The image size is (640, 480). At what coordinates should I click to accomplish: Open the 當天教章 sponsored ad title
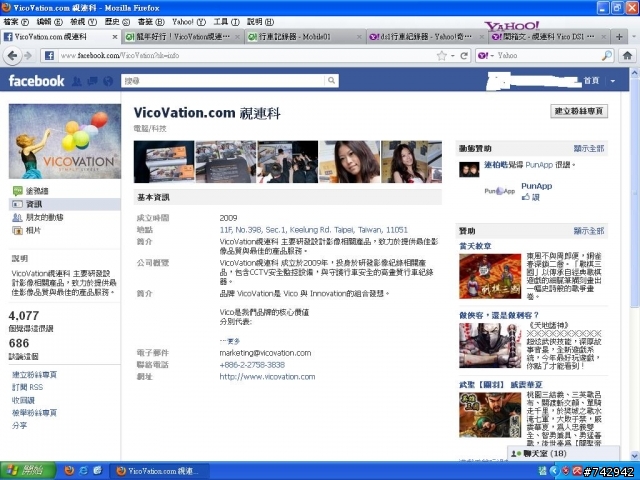[x=476, y=246]
